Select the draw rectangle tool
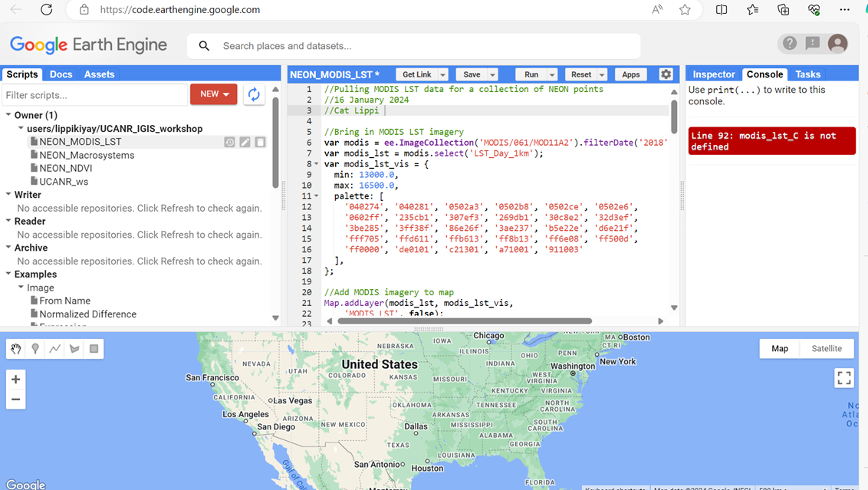 coord(94,349)
